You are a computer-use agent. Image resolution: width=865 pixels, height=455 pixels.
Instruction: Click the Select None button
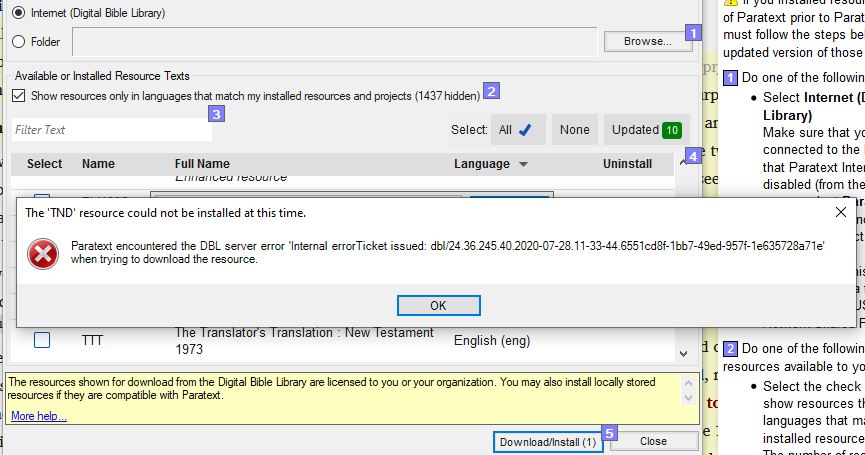pyautogui.click(x=574, y=130)
